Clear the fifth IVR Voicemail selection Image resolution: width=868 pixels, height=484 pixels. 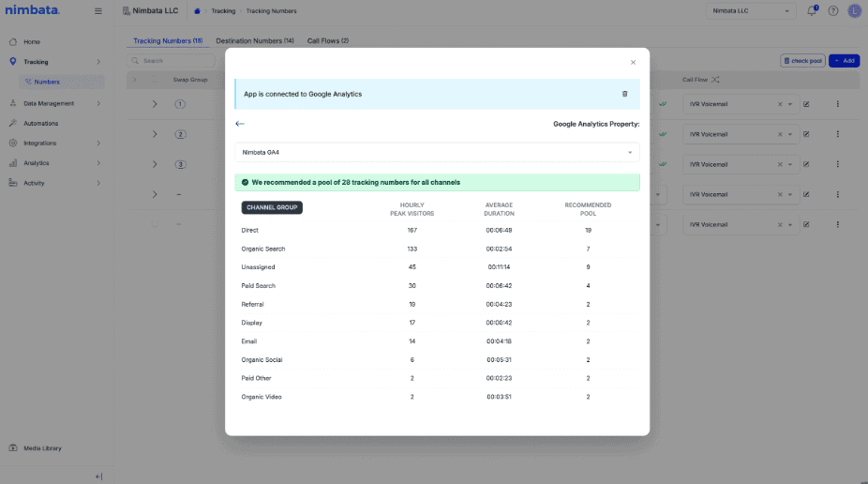pyautogui.click(x=780, y=224)
